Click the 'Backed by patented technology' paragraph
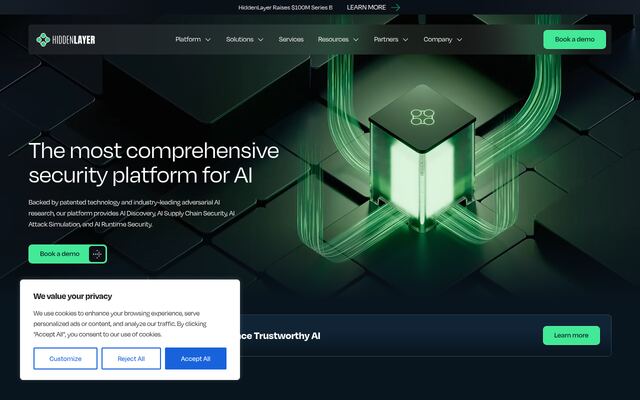 point(131,213)
